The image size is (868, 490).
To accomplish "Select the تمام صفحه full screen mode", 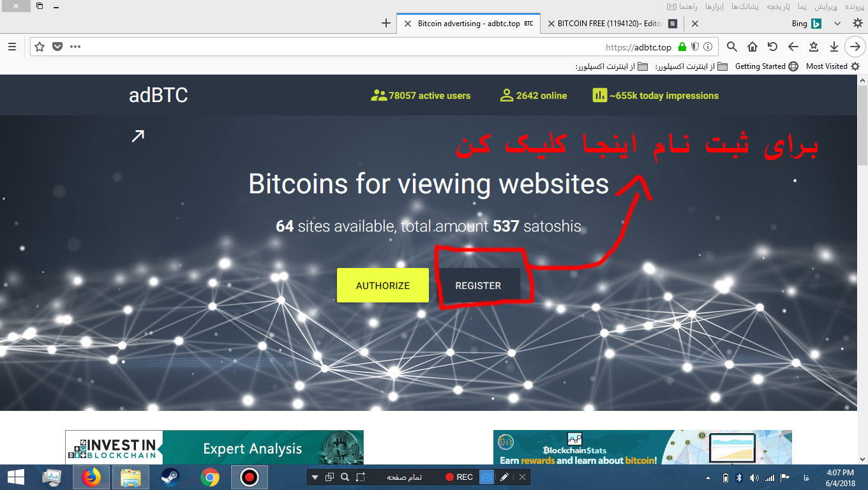I will 404,477.
